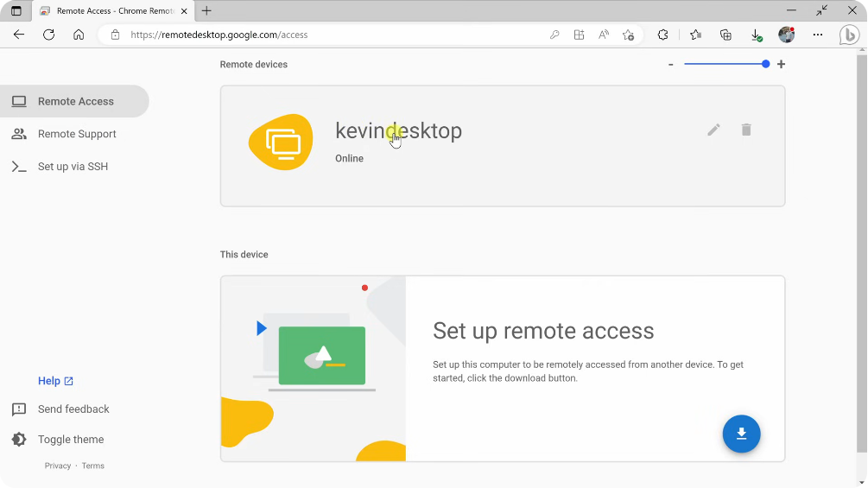
Task: Open a new browser tab
Action: click(206, 10)
